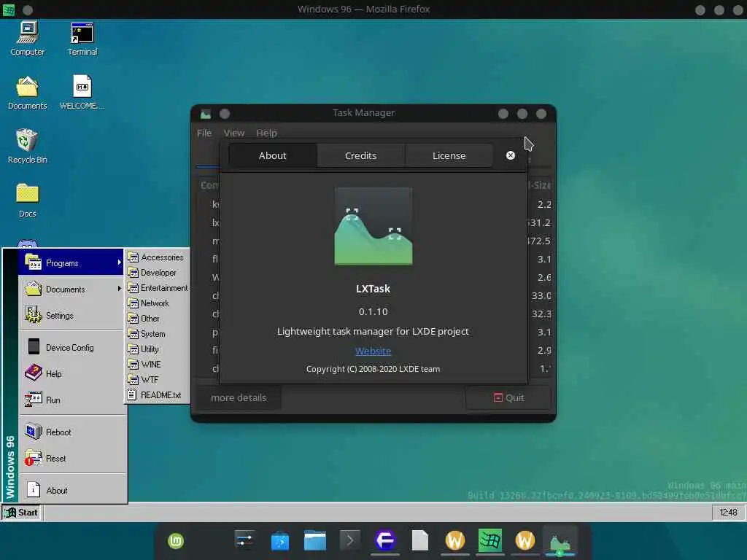Open About from the Start menu
The height and width of the screenshot is (560, 747).
[71, 490]
